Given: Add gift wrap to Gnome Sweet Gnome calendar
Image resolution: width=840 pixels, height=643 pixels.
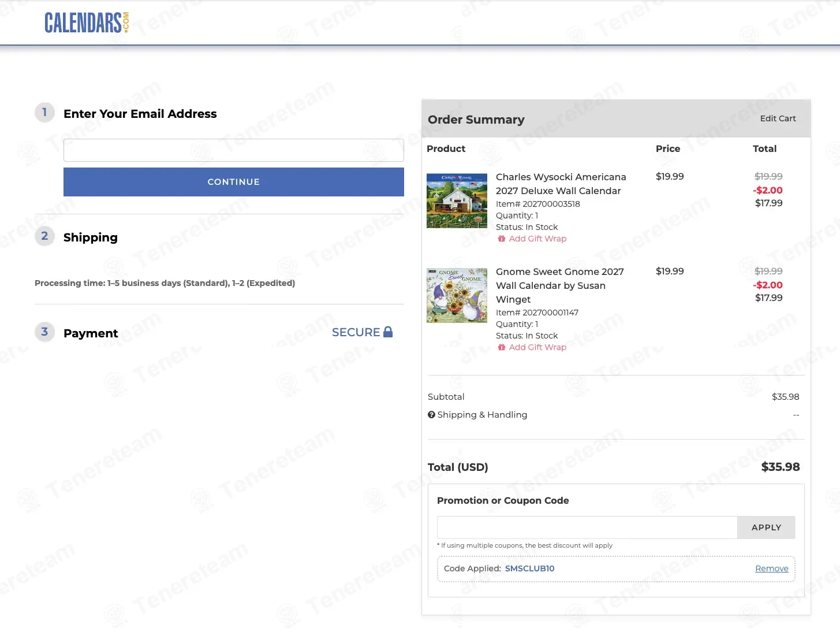Looking at the screenshot, I should pyautogui.click(x=537, y=347).
